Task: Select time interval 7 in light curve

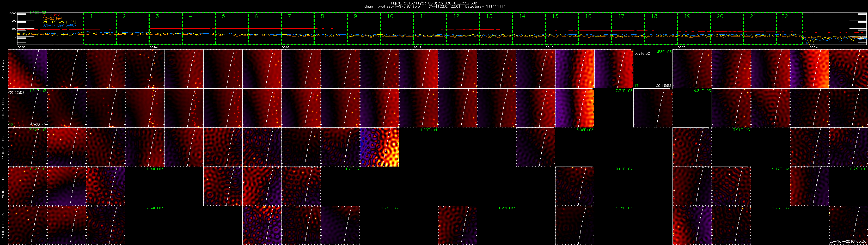Action: 298,29
